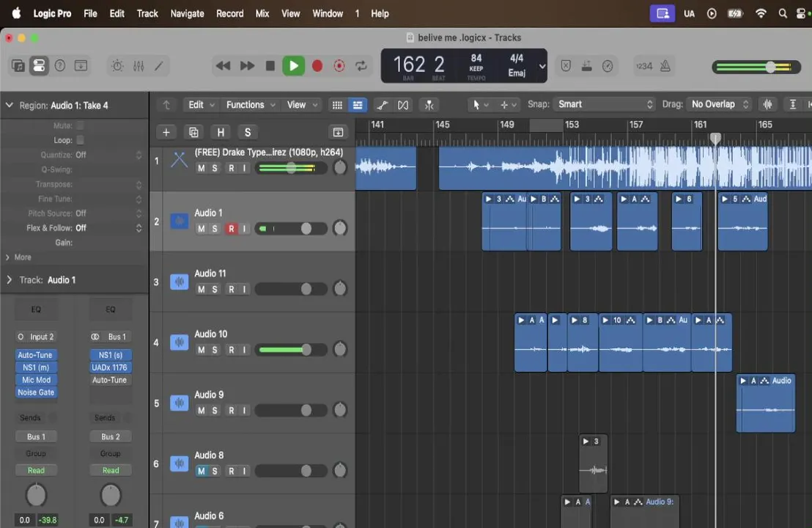Toggle the Inspector panel button

(x=39, y=66)
